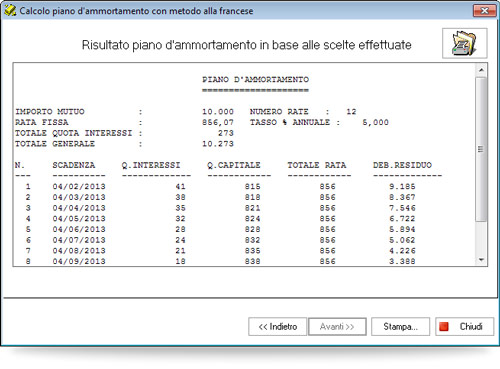Click residual debt 6.722 in row 4
500x369 pixels.
pyautogui.click(x=402, y=218)
